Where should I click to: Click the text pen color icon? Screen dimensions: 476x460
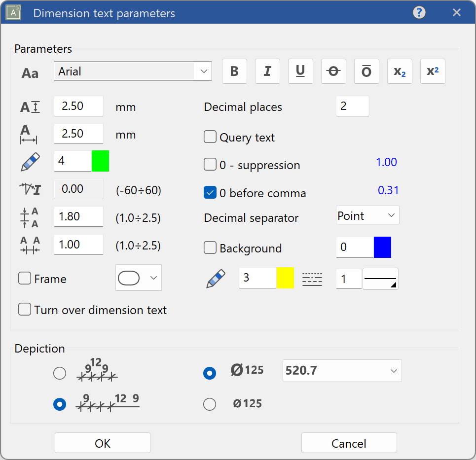click(30, 161)
